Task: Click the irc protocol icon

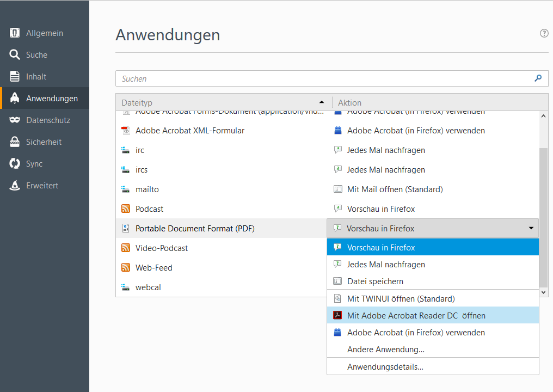Action: pos(126,150)
